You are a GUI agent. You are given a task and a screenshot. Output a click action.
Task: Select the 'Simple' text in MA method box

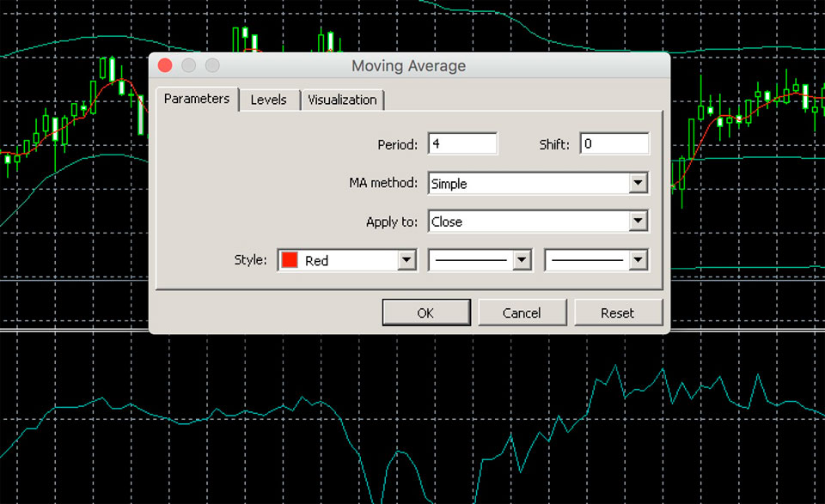(449, 183)
